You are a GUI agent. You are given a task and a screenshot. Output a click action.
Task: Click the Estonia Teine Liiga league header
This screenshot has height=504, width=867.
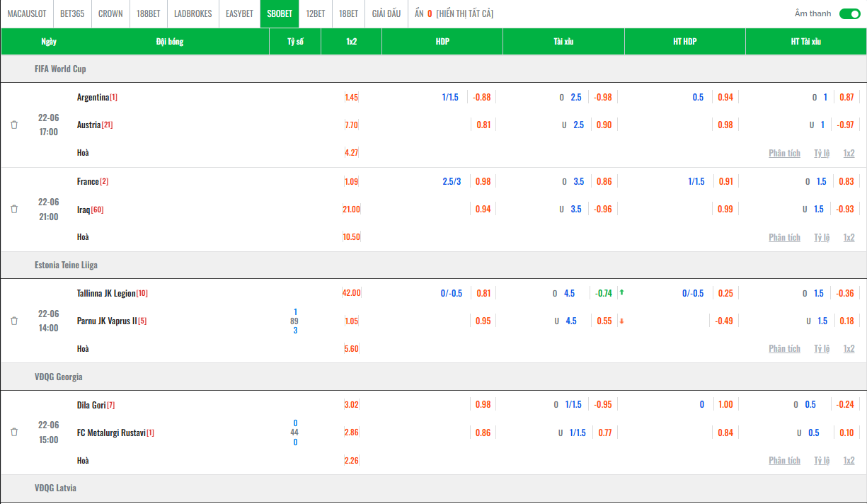point(66,265)
